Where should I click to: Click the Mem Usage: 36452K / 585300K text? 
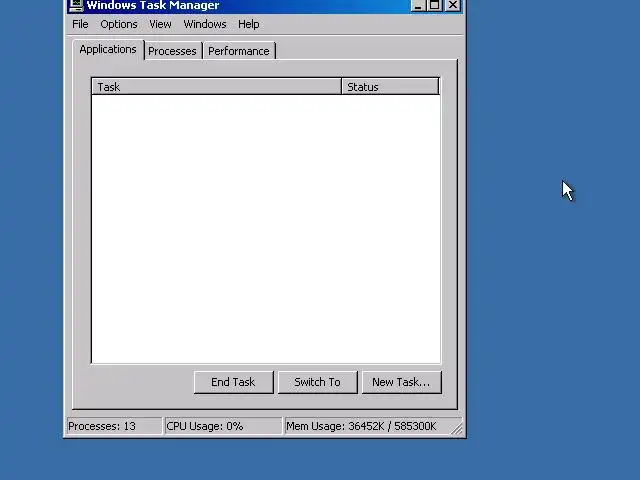[x=361, y=426]
